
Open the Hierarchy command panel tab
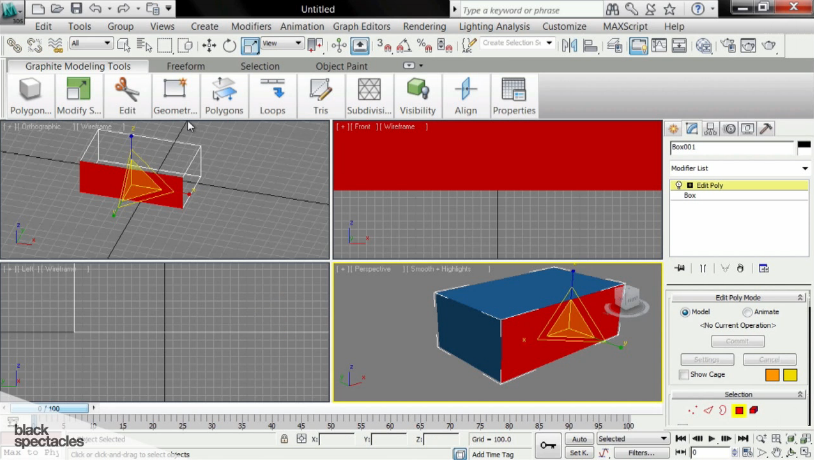[711, 129]
